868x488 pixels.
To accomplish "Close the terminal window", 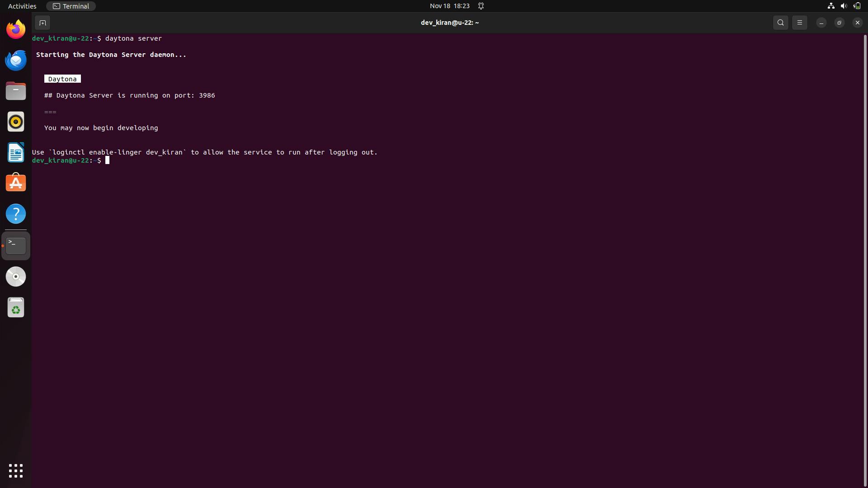I will (x=857, y=23).
